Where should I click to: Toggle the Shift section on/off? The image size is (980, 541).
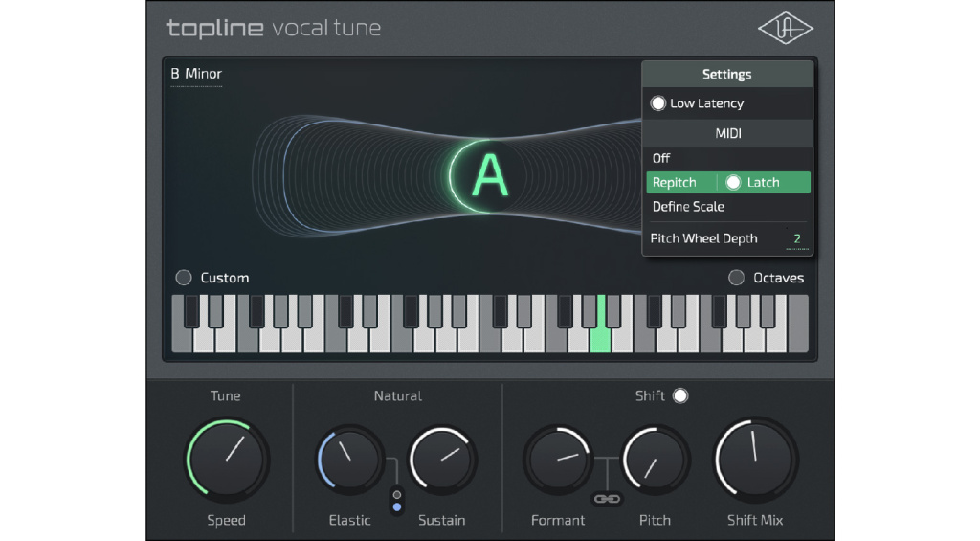click(680, 395)
